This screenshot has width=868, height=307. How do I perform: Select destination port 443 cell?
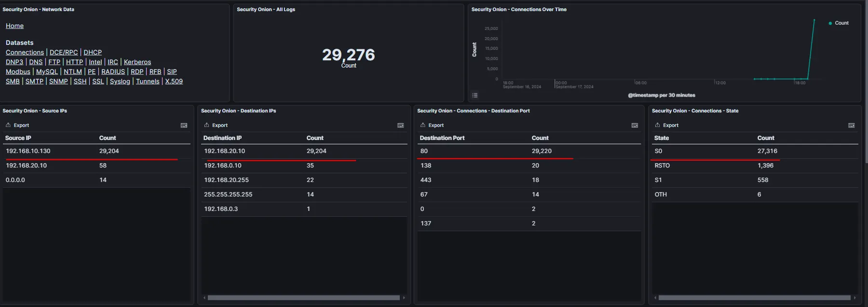[x=426, y=180]
